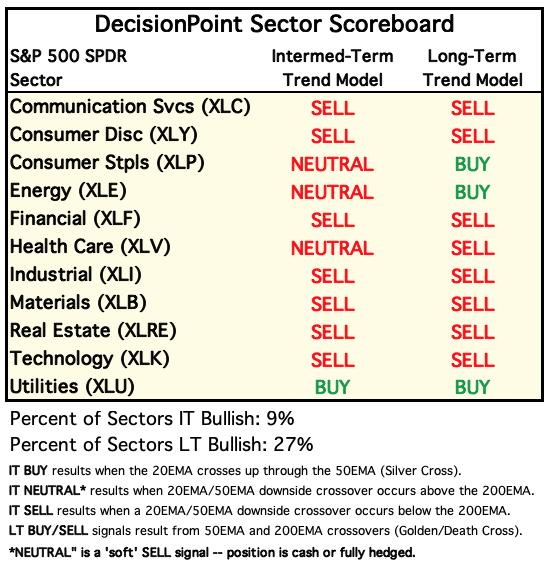Select the Financial (XLF) row label
This screenshot has width=552, height=568.
[x=75, y=219]
